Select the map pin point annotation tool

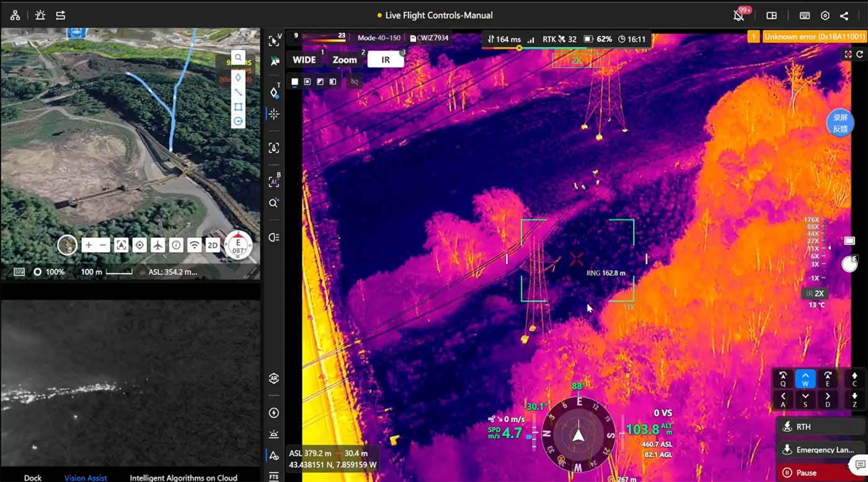(238, 77)
